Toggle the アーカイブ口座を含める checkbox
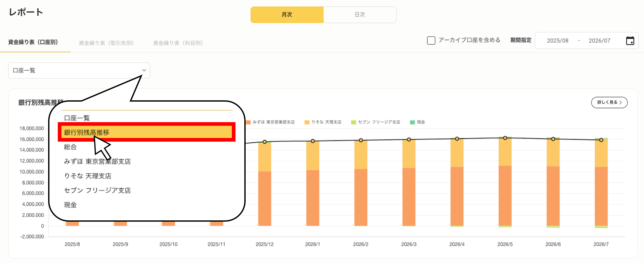Viewport: 644px width, 263px height. pyautogui.click(x=431, y=41)
